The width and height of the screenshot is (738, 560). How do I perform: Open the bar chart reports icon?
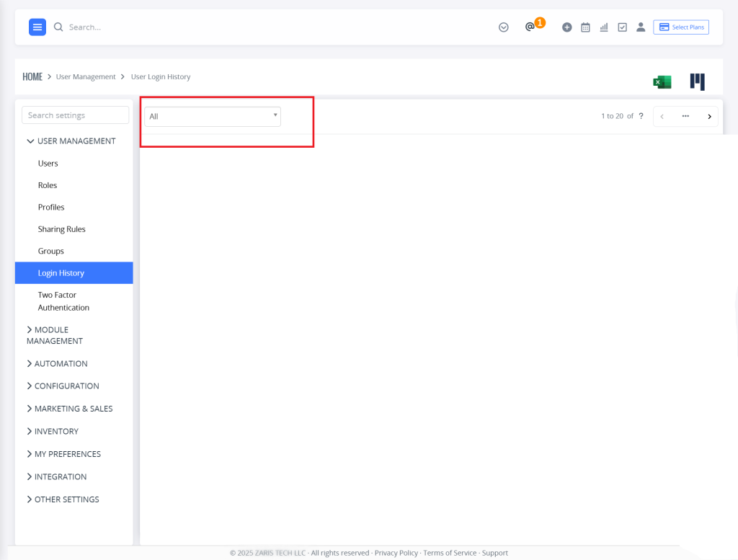click(604, 27)
